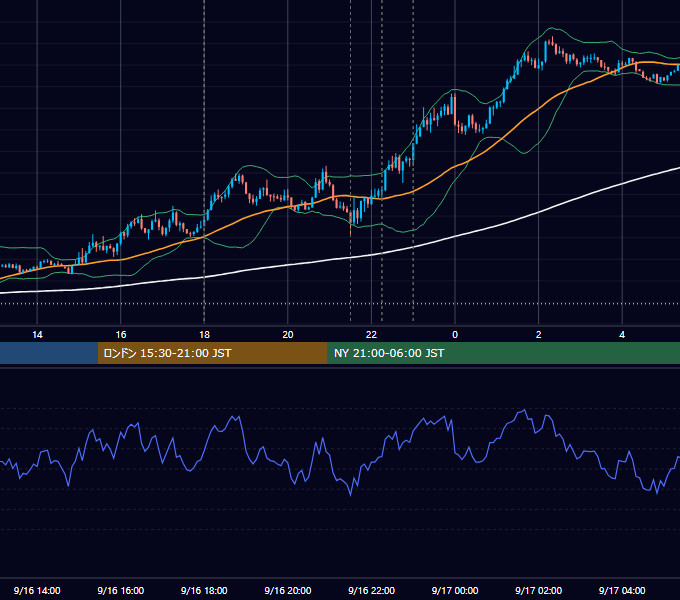The height and width of the screenshot is (600, 680).
Task: Click the hour label 20 on price chart axis
Action: tap(288, 335)
